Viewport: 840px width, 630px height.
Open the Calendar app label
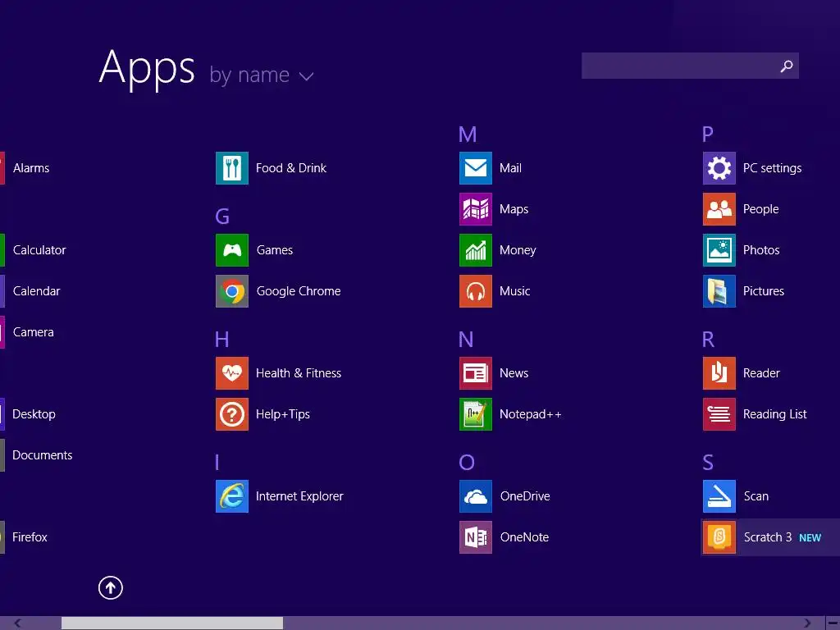pos(36,291)
